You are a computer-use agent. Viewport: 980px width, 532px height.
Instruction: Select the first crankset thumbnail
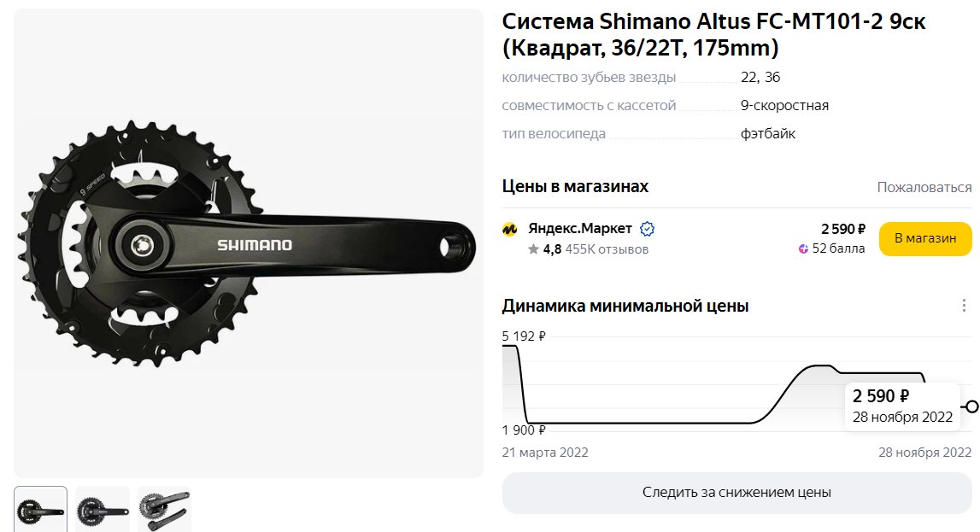point(41,510)
